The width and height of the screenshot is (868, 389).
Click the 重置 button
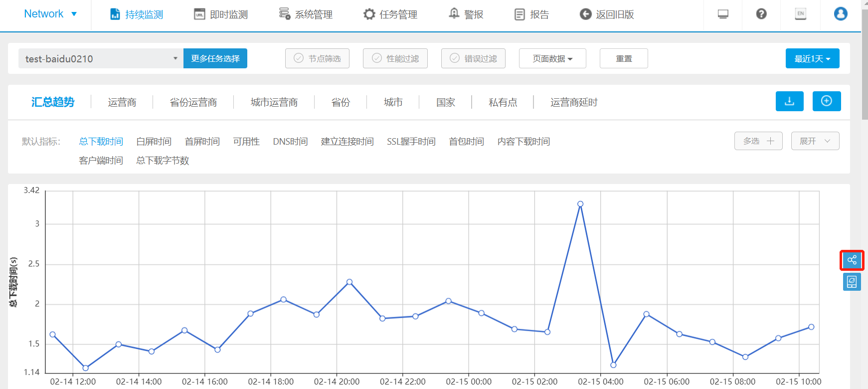click(623, 58)
